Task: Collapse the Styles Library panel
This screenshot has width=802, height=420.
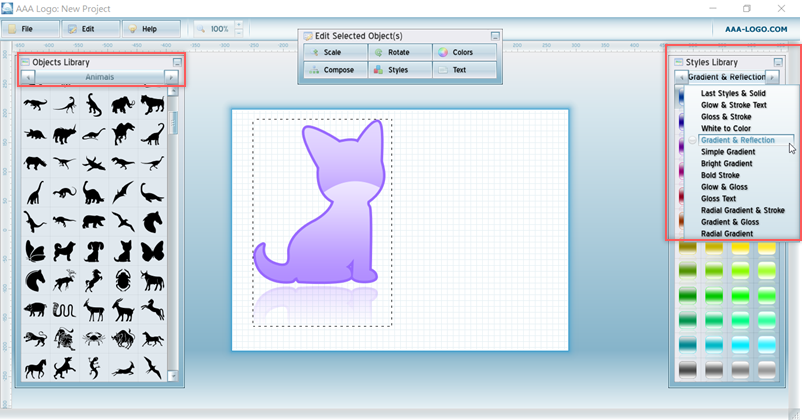Action: coord(778,62)
